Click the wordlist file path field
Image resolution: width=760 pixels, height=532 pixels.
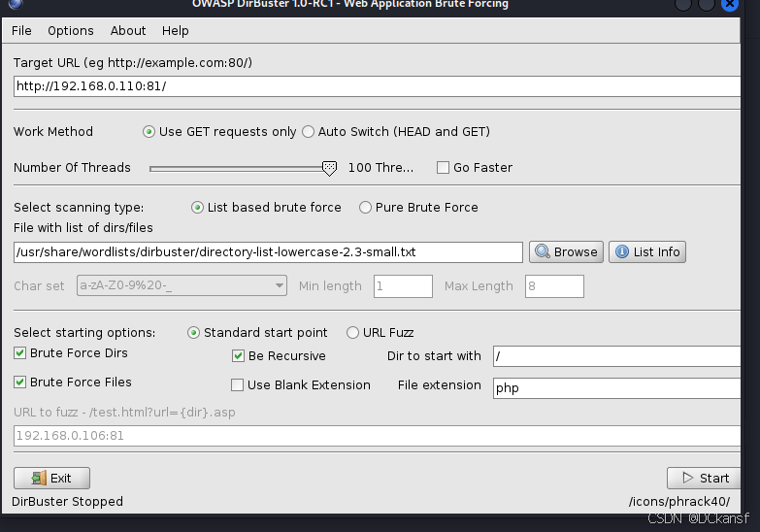click(268, 252)
